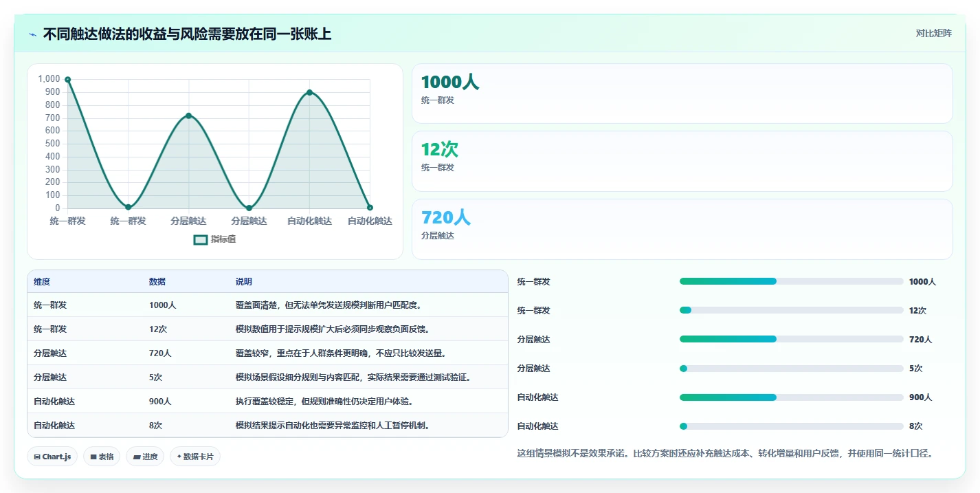Click the header title 不同触达做法的收益与风险
Viewport: 980px width, 493px height.
tap(187, 34)
